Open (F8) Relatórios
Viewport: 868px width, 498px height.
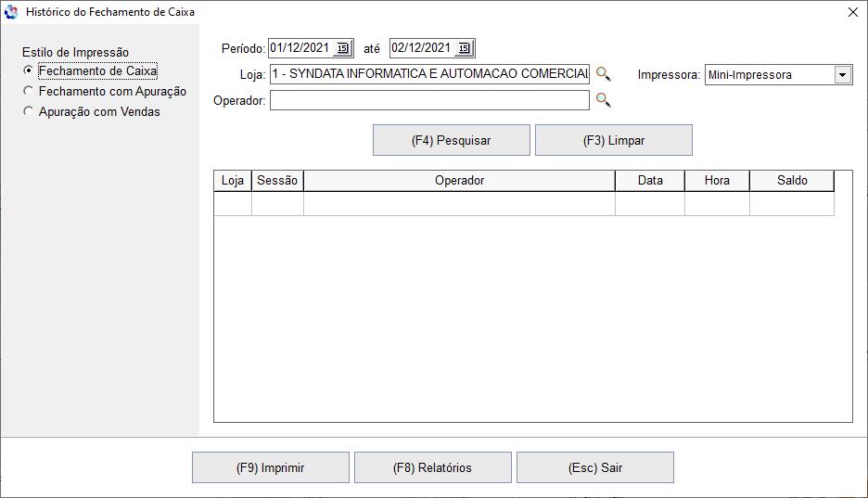432,468
